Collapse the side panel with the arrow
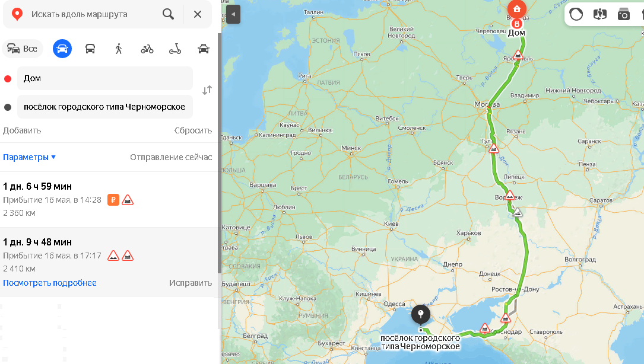Image resolution: width=644 pixels, height=364 pixels. [x=233, y=14]
